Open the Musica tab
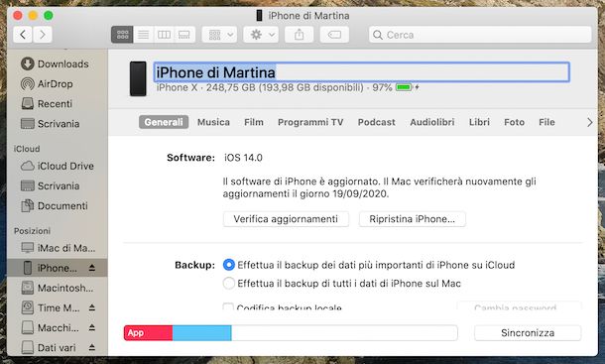 213,122
